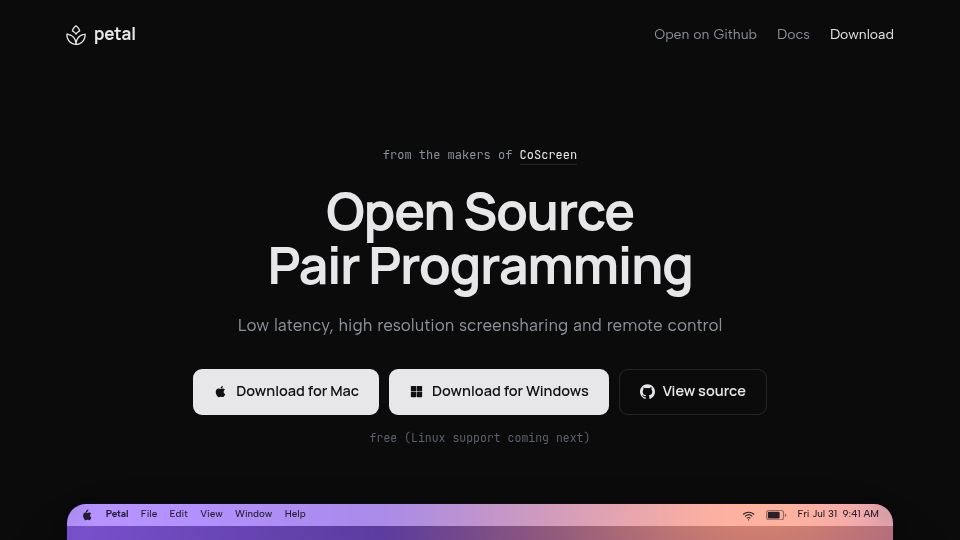The width and height of the screenshot is (960, 540).
Task: Click the View source button
Action: [692, 392]
